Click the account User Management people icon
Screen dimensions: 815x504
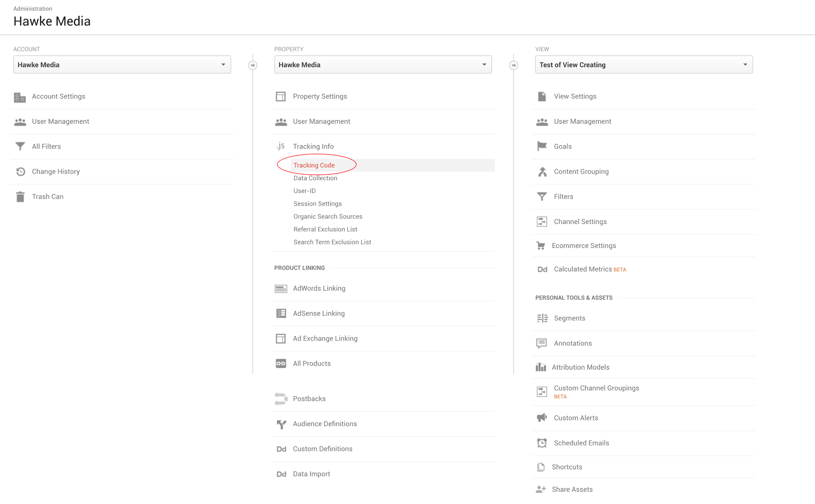point(20,122)
